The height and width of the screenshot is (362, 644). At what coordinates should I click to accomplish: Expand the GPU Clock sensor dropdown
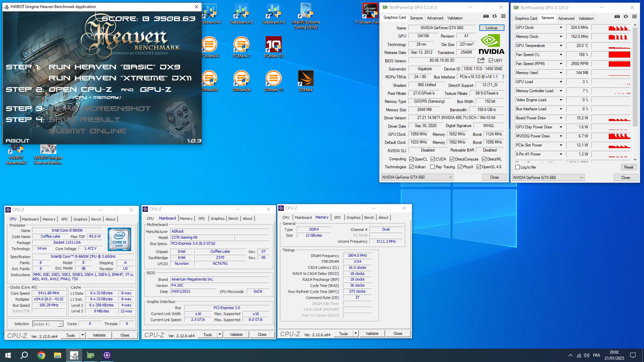pyautogui.click(x=560, y=27)
